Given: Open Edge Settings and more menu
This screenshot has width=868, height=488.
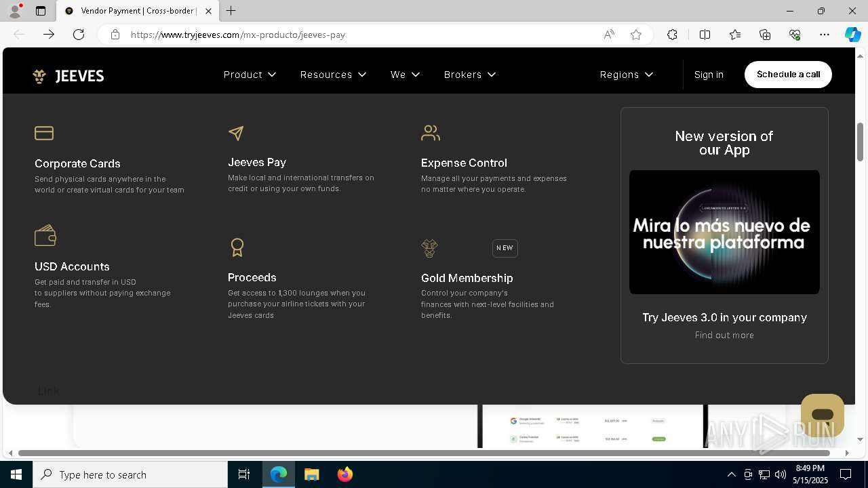Looking at the screenshot, I should coord(825,35).
